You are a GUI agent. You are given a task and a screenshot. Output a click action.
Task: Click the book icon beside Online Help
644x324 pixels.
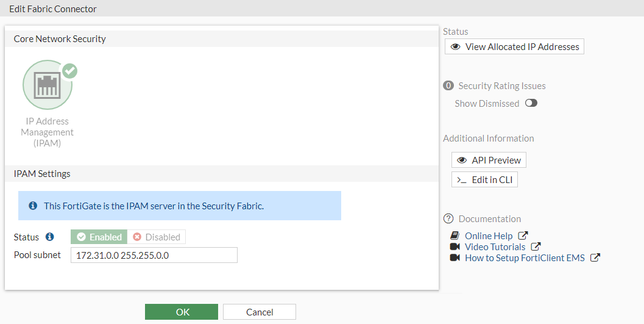455,236
